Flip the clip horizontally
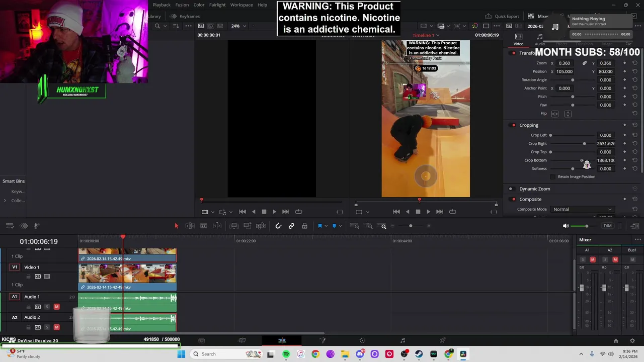 pos(555,114)
